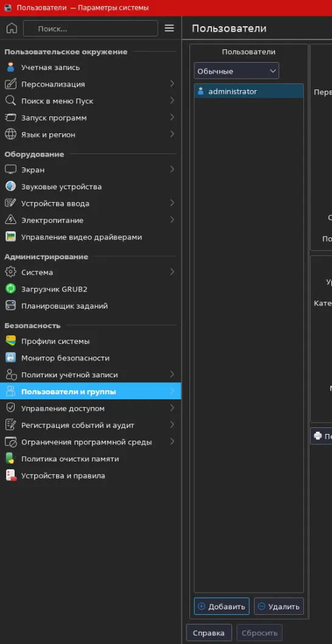Viewport: 332px width, 644px height.
Task: Expand the Система chevron
Action: 172,272
